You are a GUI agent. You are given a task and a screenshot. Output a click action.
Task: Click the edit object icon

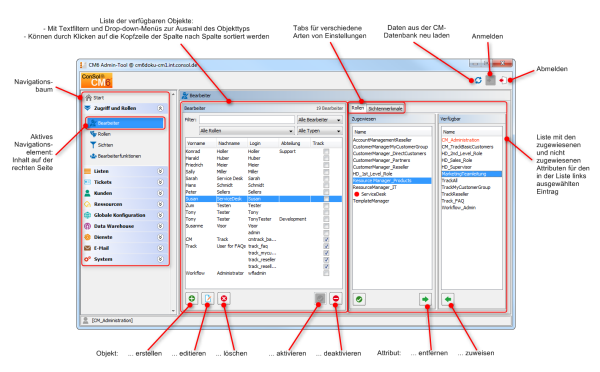[x=208, y=299]
